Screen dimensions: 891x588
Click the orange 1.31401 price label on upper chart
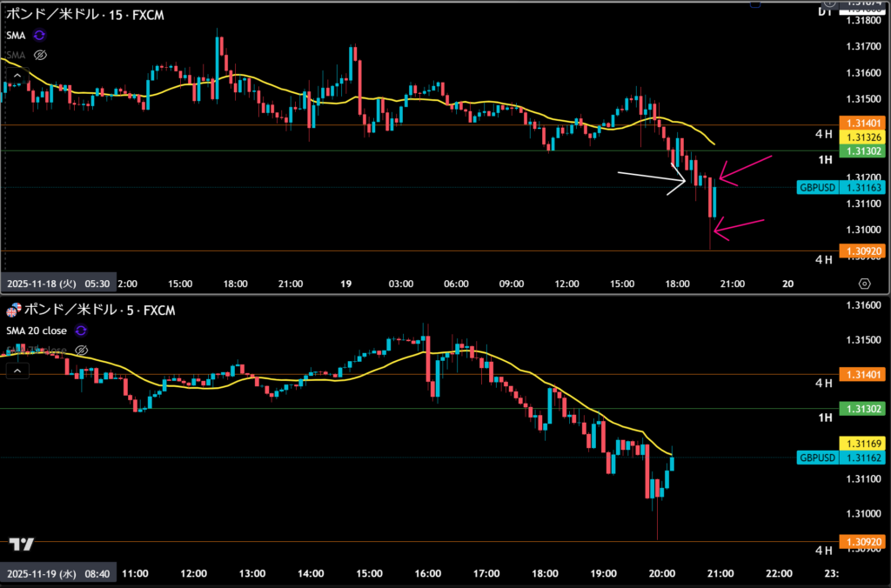tap(861, 124)
